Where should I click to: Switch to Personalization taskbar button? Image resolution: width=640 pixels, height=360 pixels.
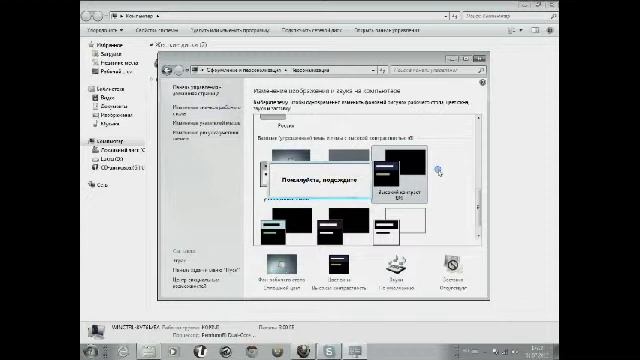pyautogui.click(x=355, y=351)
